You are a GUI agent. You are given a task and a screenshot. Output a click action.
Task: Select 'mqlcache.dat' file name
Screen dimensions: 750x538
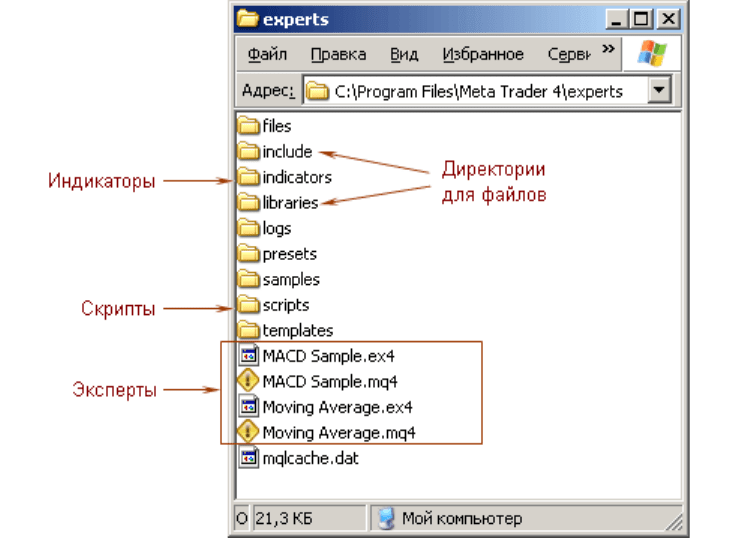pos(311,459)
